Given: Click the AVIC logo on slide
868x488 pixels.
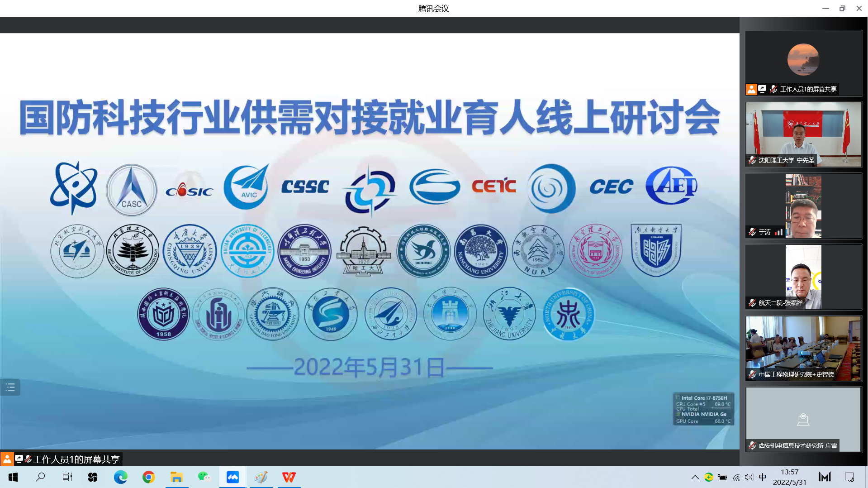Looking at the screenshot, I should click(x=247, y=187).
